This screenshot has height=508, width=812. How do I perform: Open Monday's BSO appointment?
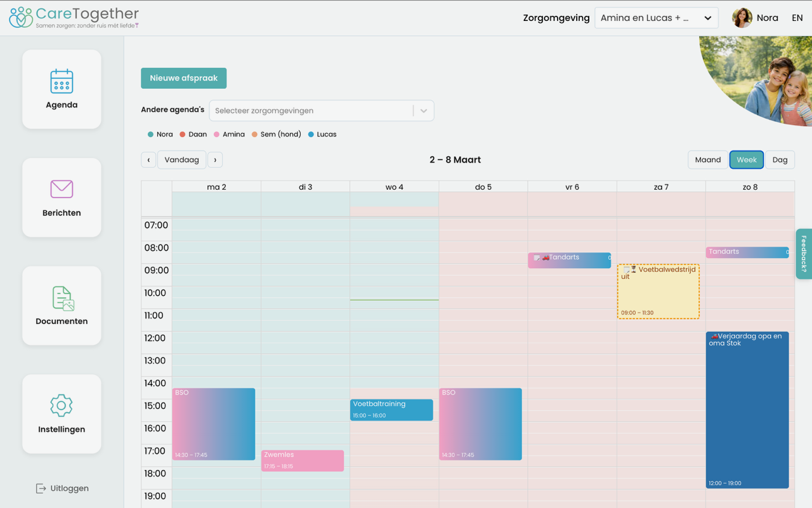tap(214, 424)
